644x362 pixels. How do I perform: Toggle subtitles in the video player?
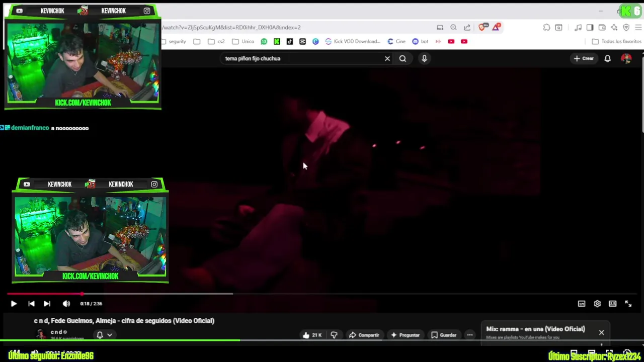point(582,304)
